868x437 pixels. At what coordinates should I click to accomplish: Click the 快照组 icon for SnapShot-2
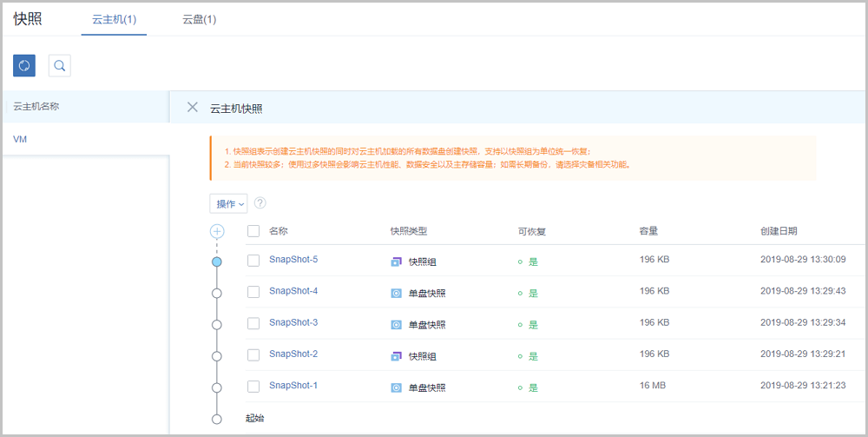[x=396, y=356]
